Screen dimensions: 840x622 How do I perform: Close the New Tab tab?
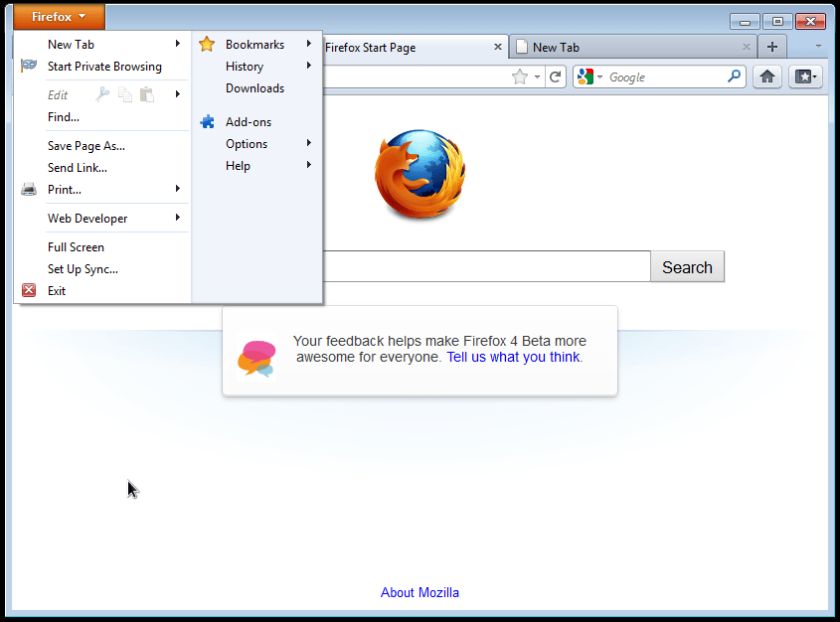[747, 47]
